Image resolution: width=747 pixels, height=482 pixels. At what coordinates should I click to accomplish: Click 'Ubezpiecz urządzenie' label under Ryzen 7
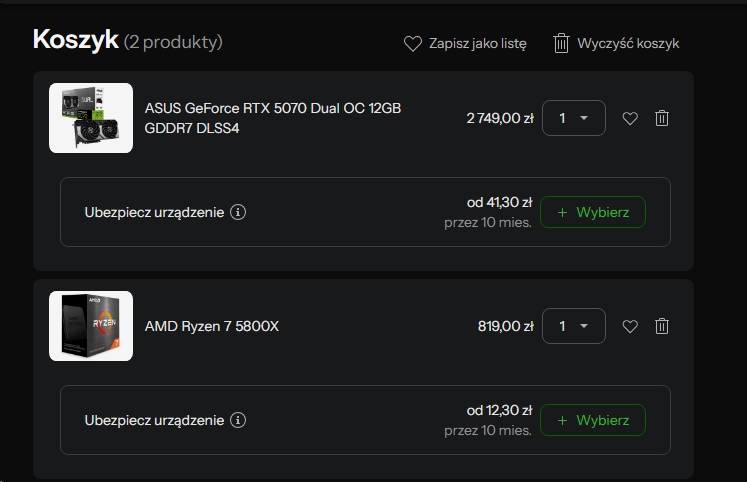[155, 420]
